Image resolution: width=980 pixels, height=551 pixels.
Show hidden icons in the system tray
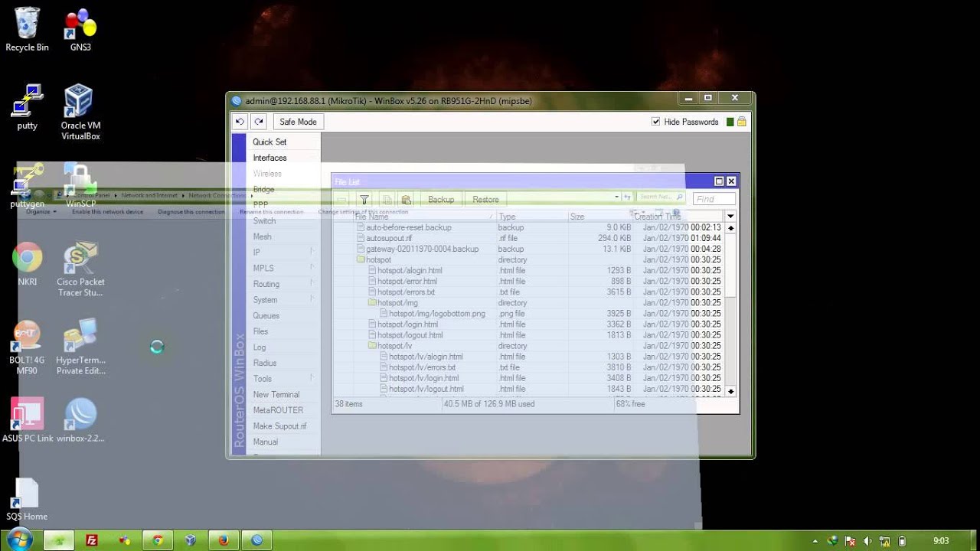click(815, 541)
